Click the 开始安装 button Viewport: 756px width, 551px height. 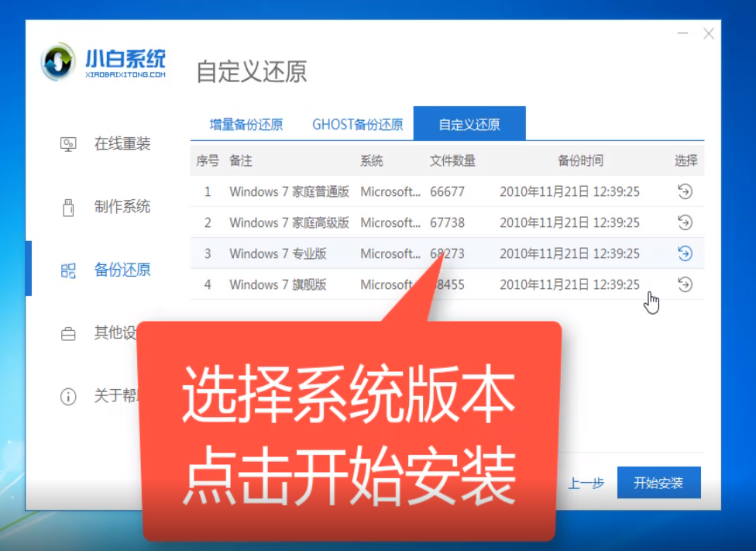(658, 483)
